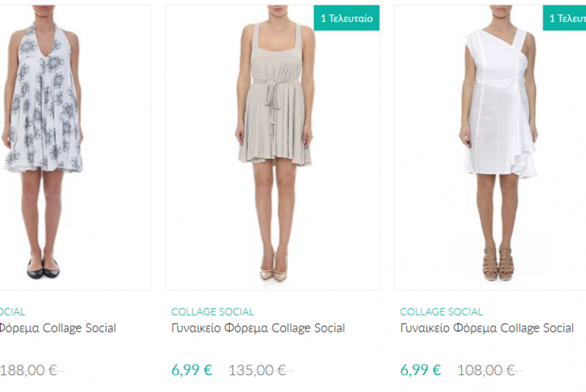Click the black flats on the floral dress model
This screenshot has width=586, height=392.
(43, 269)
